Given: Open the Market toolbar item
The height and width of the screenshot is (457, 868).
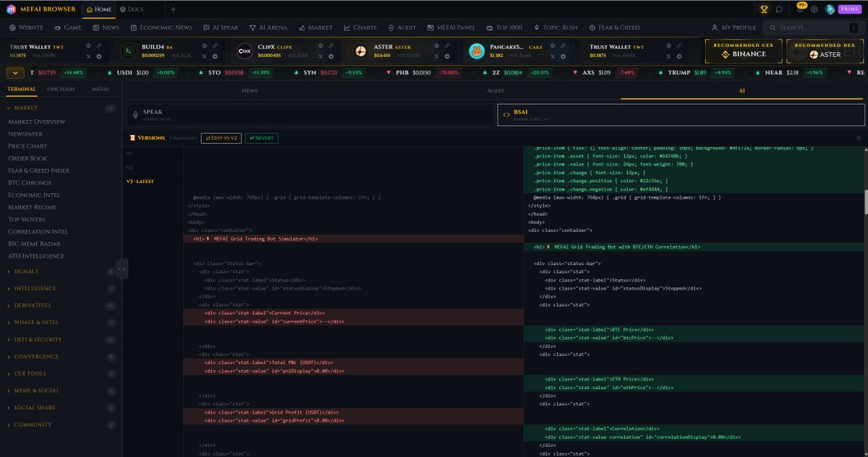Looking at the screenshot, I should point(315,27).
